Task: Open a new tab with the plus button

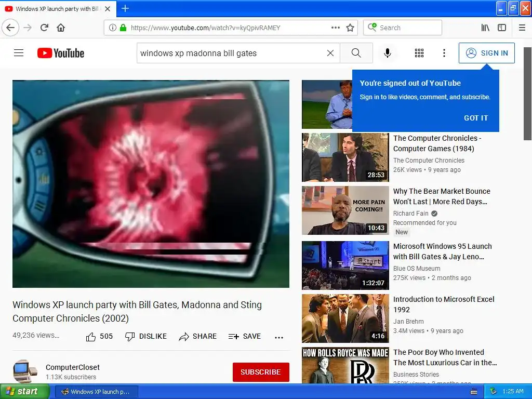Action: point(125,8)
